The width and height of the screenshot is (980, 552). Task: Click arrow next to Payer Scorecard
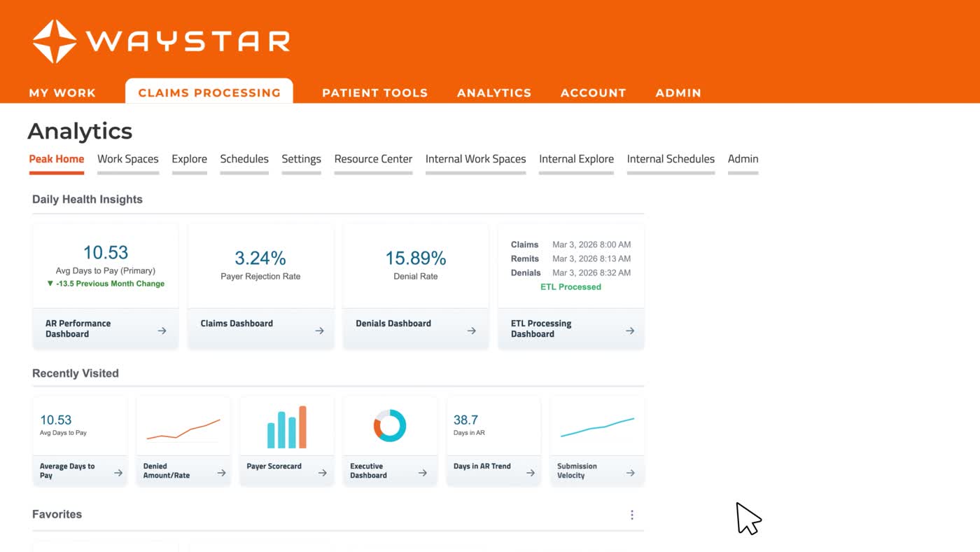click(x=322, y=473)
